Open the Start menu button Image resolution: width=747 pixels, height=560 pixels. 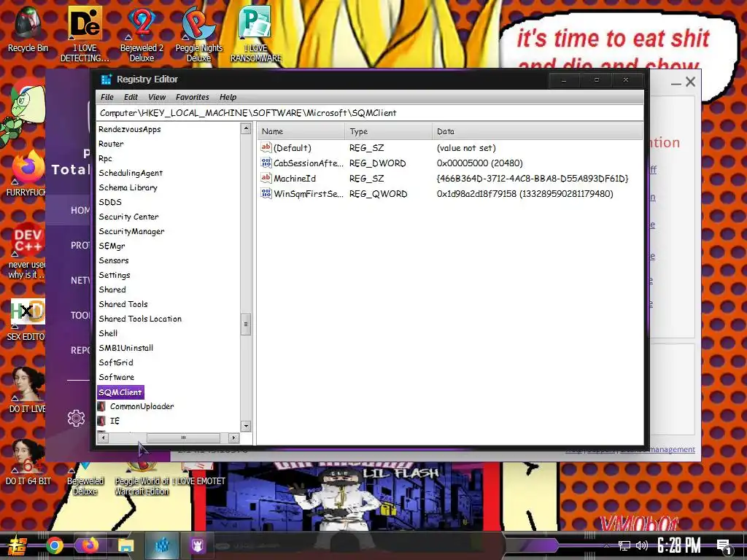pyautogui.click(x=16, y=545)
